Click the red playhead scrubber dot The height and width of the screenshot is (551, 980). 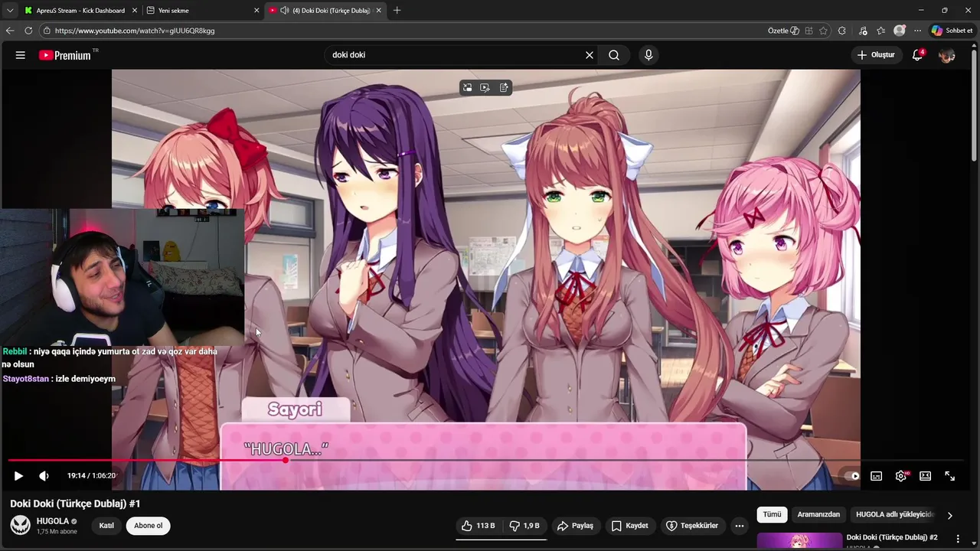[286, 461]
